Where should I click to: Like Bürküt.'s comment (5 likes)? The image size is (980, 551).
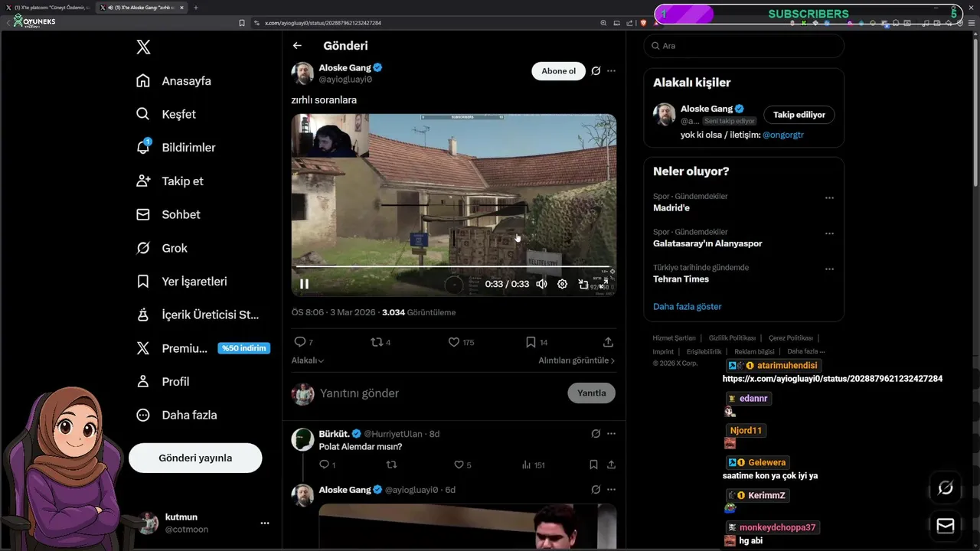tap(462, 465)
